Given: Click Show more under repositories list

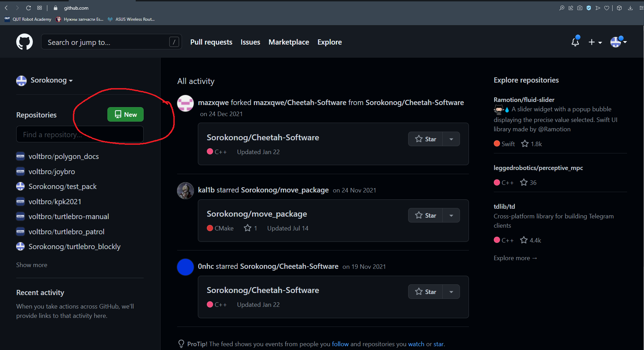Looking at the screenshot, I should tap(32, 265).
